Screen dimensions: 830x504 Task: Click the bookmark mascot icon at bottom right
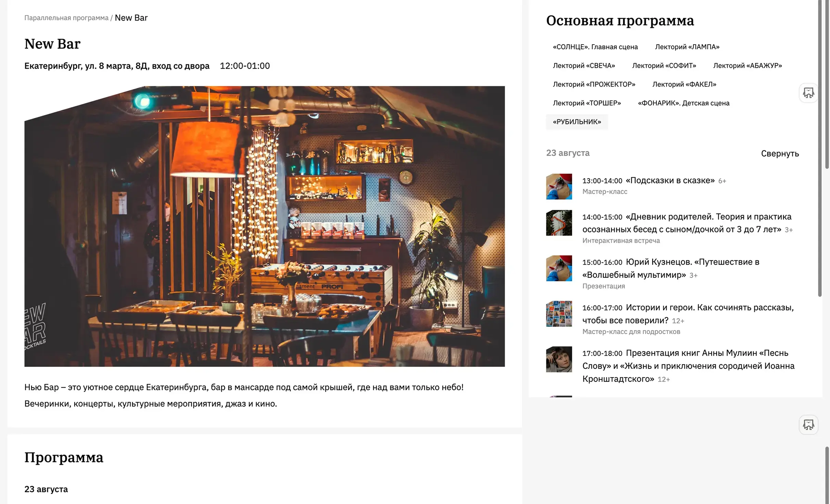[x=808, y=425]
